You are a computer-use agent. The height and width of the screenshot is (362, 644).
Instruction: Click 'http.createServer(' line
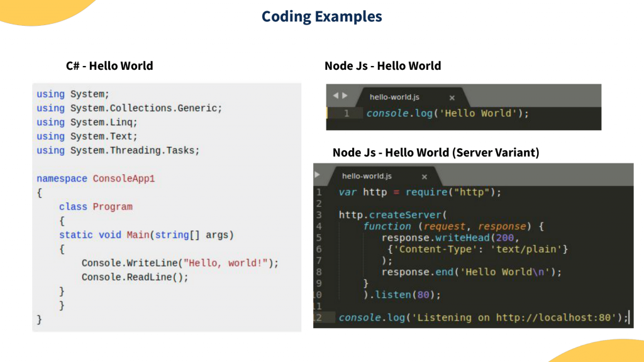coord(392,215)
